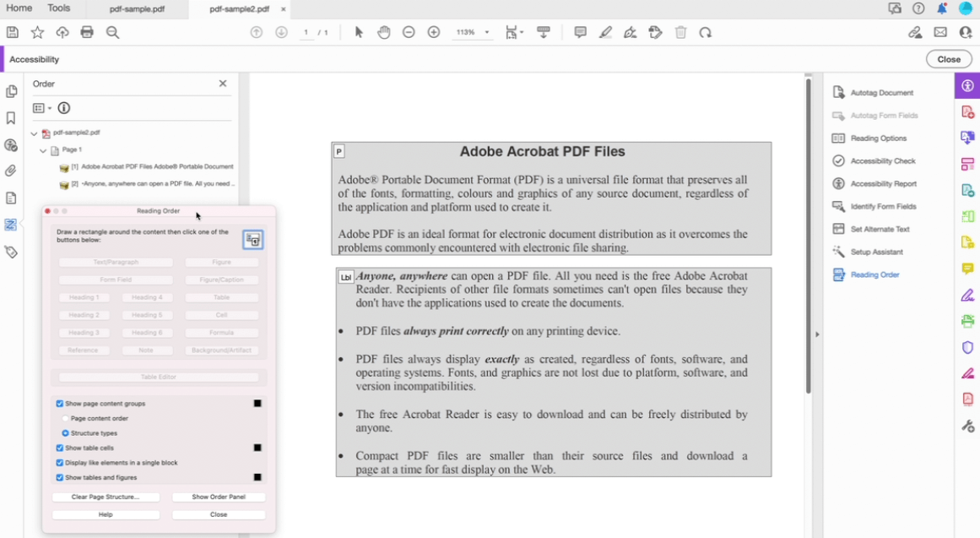Collapse the right tools pane arrow
980x538 pixels.
click(817, 334)
